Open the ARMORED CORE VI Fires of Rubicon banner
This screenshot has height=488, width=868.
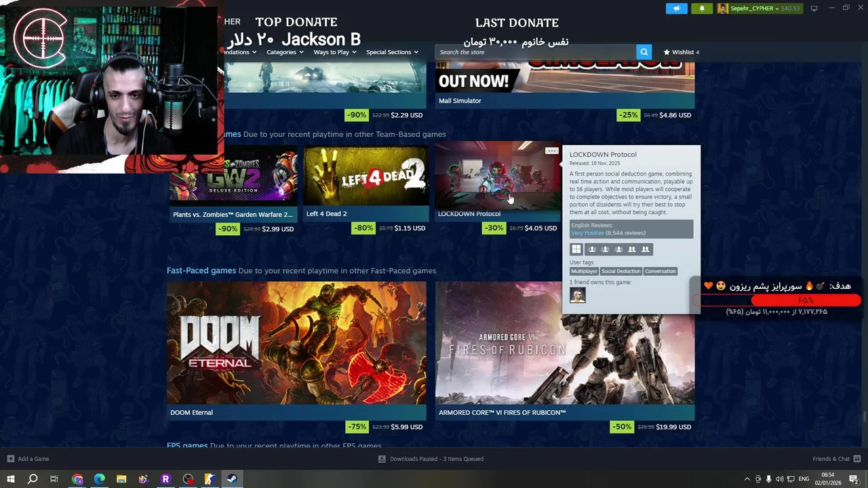pyautogui.click(x=565, y=350)
